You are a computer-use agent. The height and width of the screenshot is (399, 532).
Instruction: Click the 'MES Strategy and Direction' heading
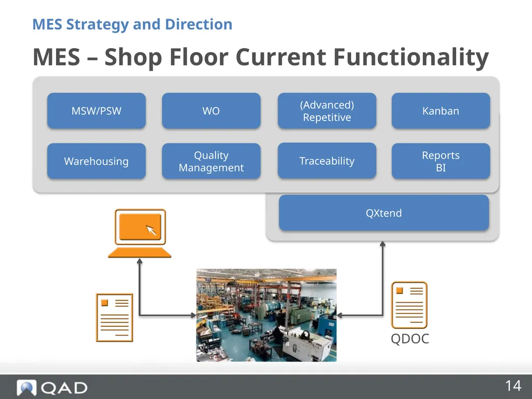tap(132, 25)
